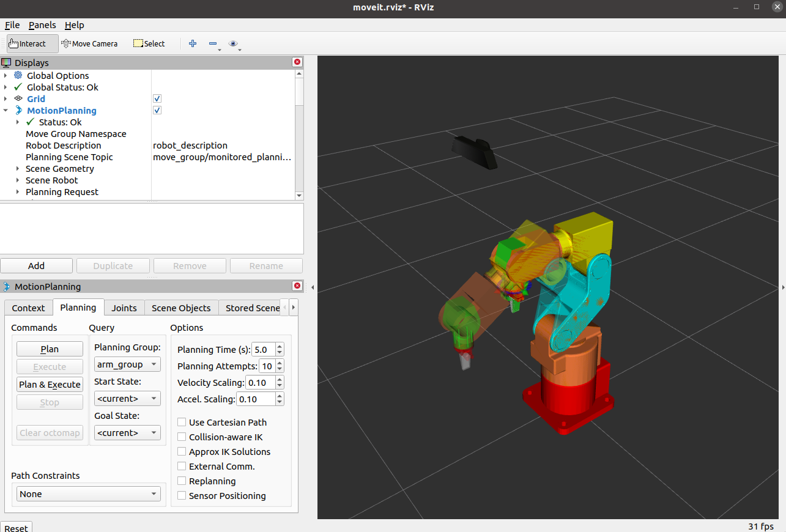Viewport: 786px width, 532px height.
Task: Click the minus remove-tool icon
Action: click(213, 43)
